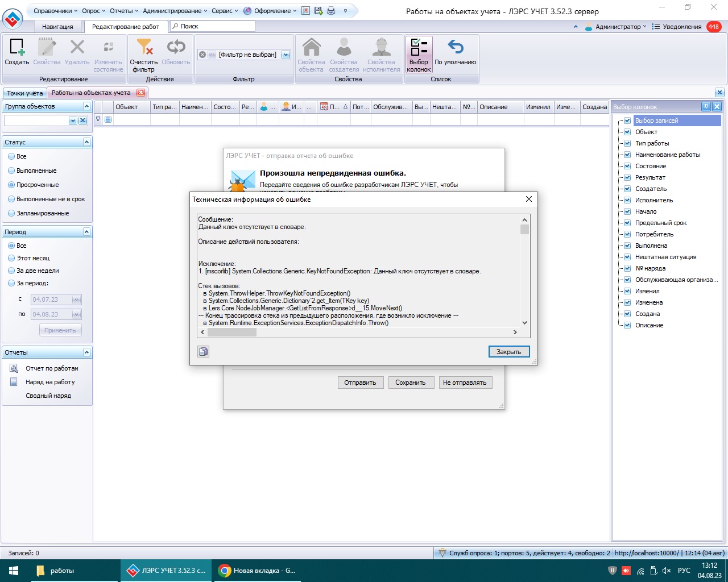The image size is (728, 582).
Task: Click the first quick access toolbar icon after Оформление
Action: pyautogui.click(x=306, y=11)
